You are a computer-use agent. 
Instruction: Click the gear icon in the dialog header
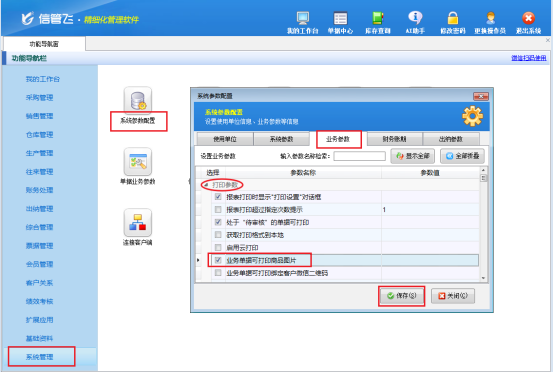(x=473, y=116)
